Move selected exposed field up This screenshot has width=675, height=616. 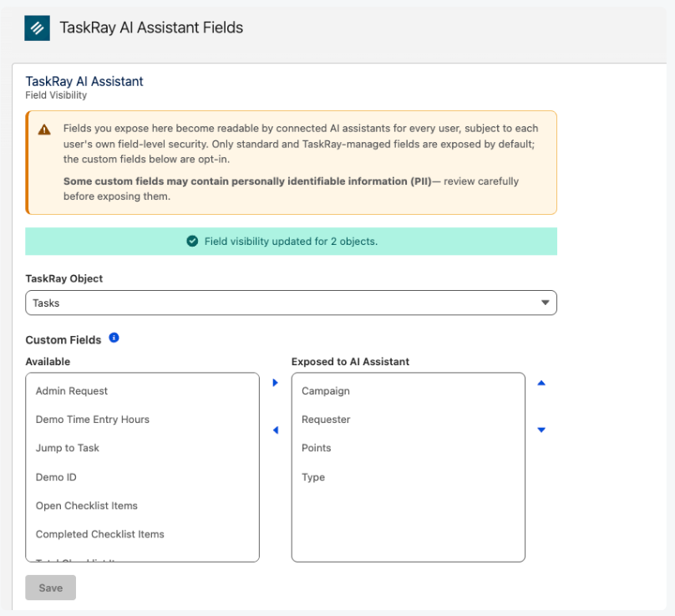pos(541,383)
